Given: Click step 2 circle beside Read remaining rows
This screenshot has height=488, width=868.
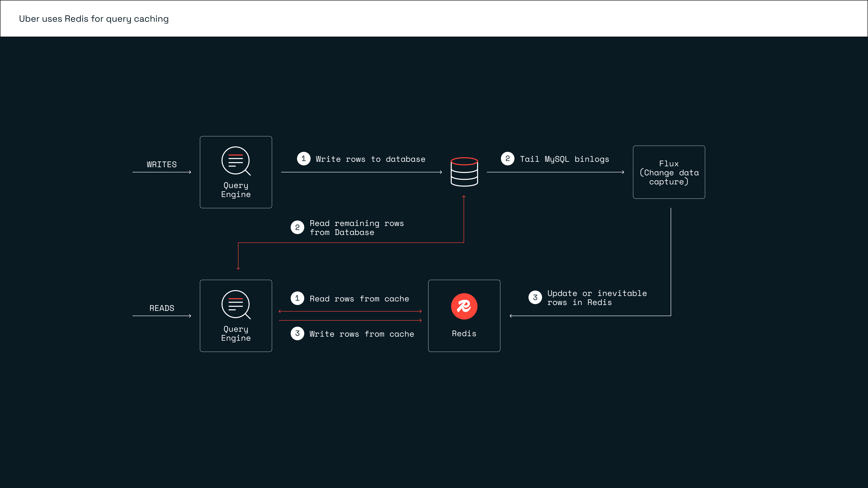Looking at the screenshot, I should coord(297,227).
